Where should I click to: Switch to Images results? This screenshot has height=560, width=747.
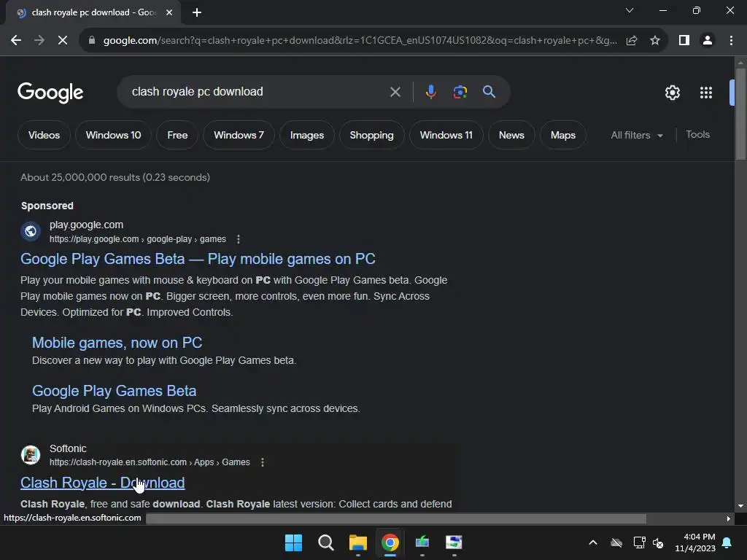[307, 135]
